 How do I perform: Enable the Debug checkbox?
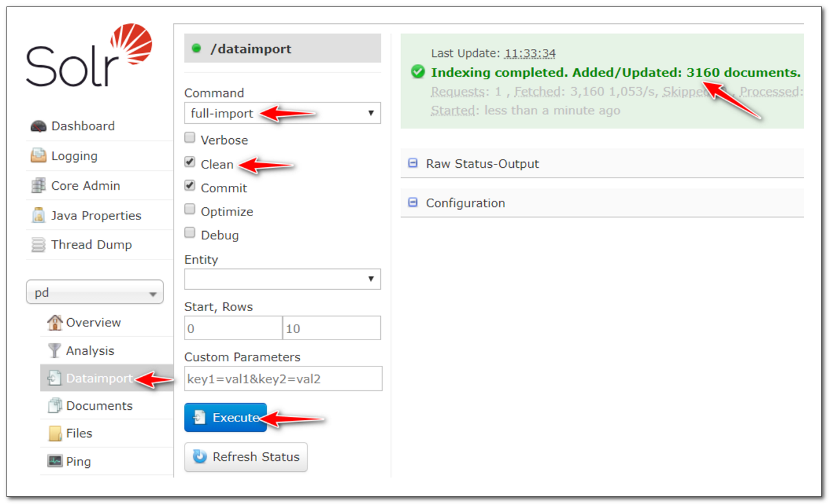click(x=190, y=233)
